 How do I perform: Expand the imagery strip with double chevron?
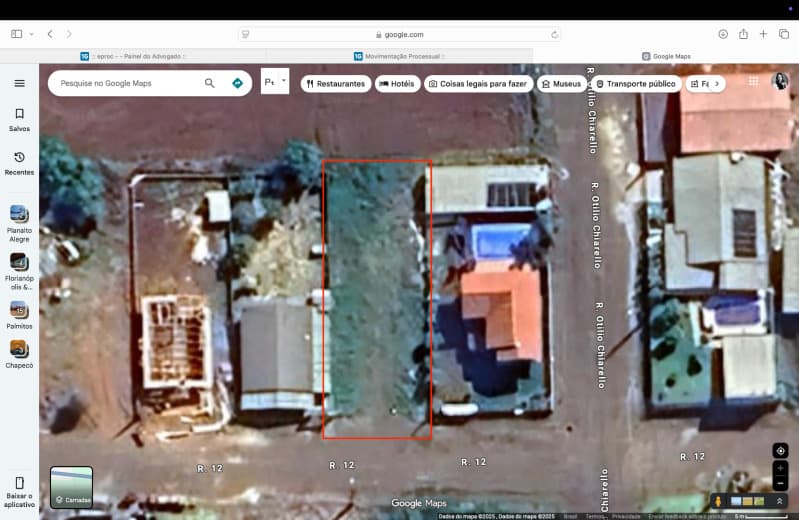[779, 502]
